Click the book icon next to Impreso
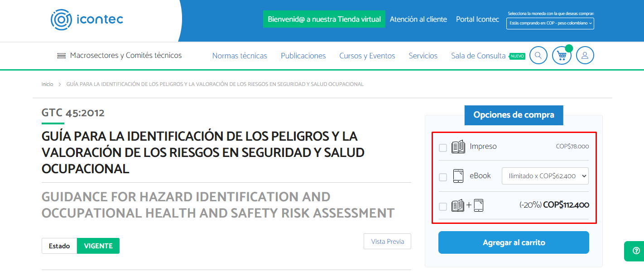The height and width of the screenshot is (275, 644). pyautogui.click(x=459, y=147)
